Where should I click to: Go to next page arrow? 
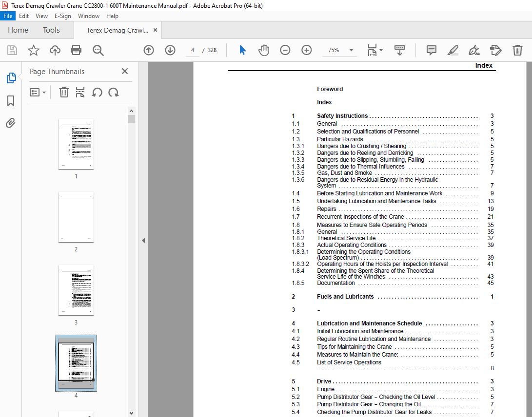pos(170,50)
